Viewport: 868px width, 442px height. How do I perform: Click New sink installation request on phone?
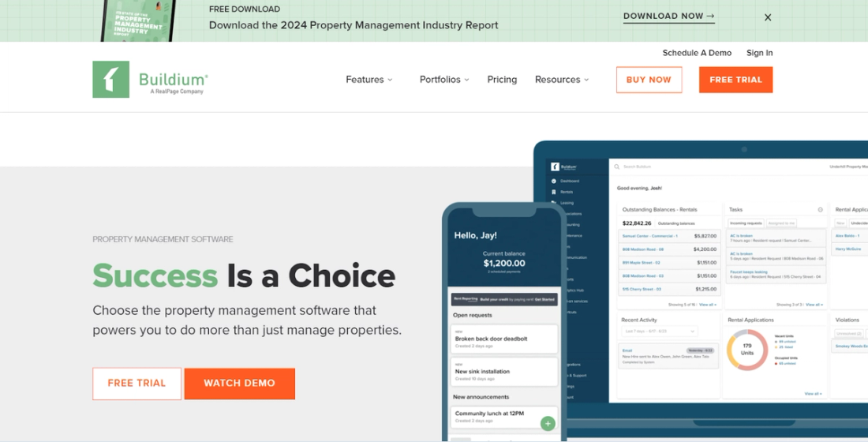tap(503, 373)
